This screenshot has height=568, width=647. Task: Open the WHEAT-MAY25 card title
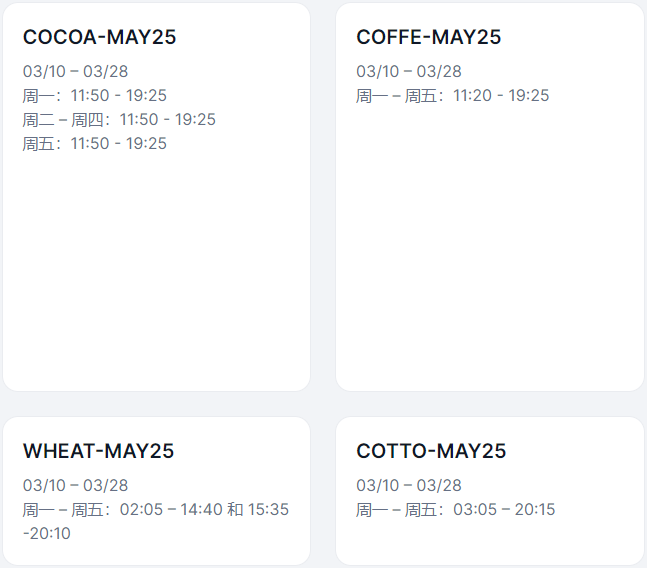(98, 451)
